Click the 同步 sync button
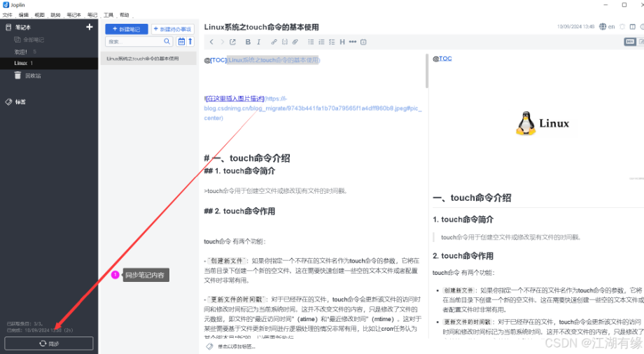644x354 pixels. pos(49,344)
